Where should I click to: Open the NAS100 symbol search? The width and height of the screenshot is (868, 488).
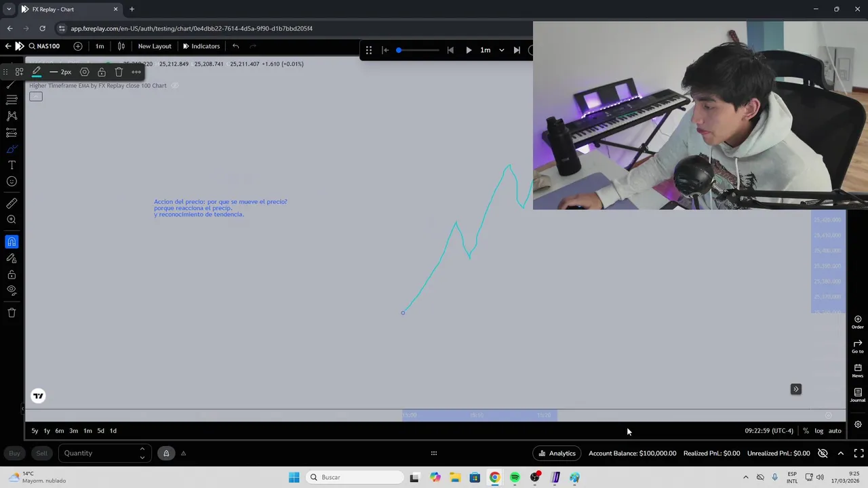(x=44, y=46)
